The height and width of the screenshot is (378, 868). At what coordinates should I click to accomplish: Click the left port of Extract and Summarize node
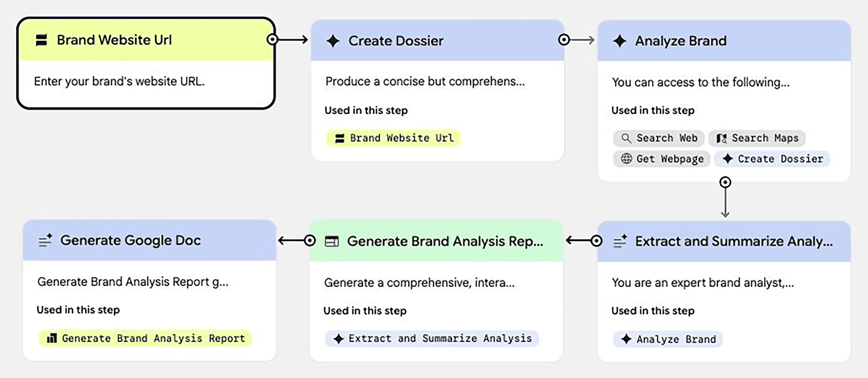point(596,241)
